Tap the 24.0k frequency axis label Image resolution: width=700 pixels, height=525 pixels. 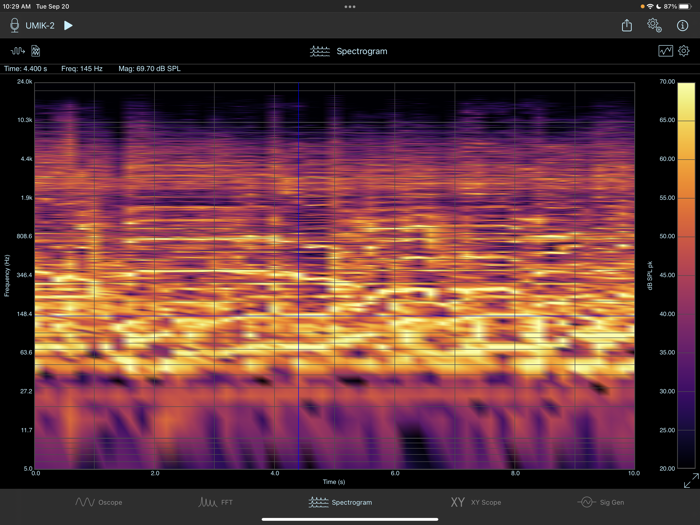coord(25,82)
